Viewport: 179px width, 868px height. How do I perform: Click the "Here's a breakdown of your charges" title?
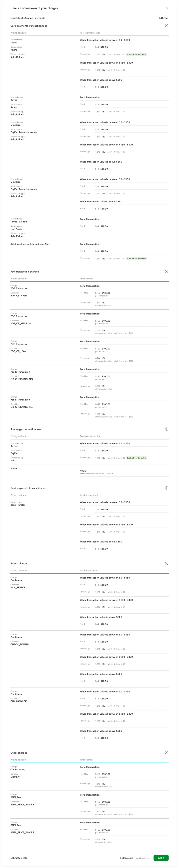34,8
